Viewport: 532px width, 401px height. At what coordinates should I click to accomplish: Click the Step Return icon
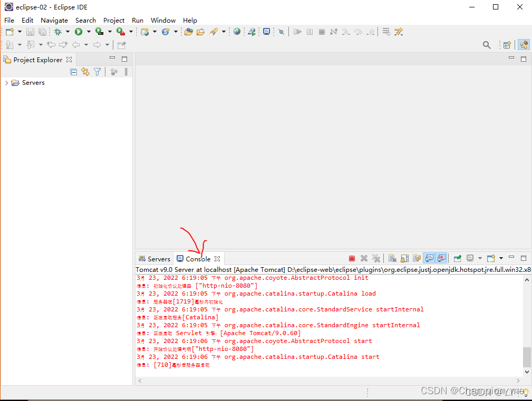coord(371,32)
